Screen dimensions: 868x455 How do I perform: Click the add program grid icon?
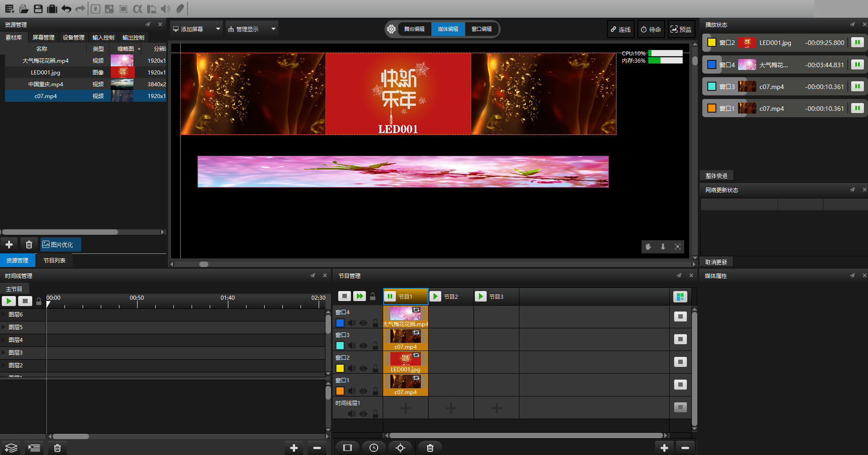tap(680, 297)
